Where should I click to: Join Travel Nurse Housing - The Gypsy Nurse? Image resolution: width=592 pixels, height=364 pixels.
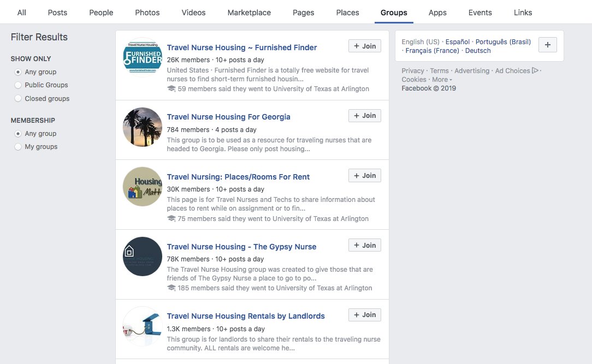coord(365,245)
